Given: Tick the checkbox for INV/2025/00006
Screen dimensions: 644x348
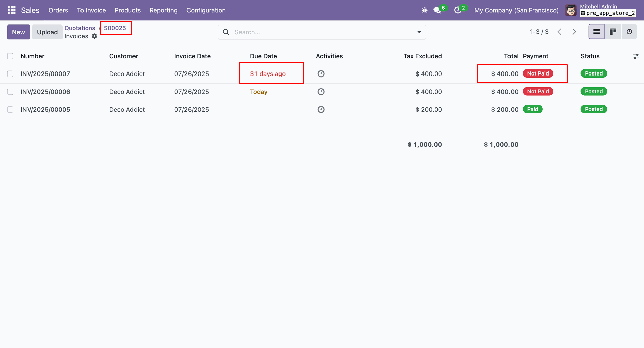Looking at the screenshot, I should (10, 92).
